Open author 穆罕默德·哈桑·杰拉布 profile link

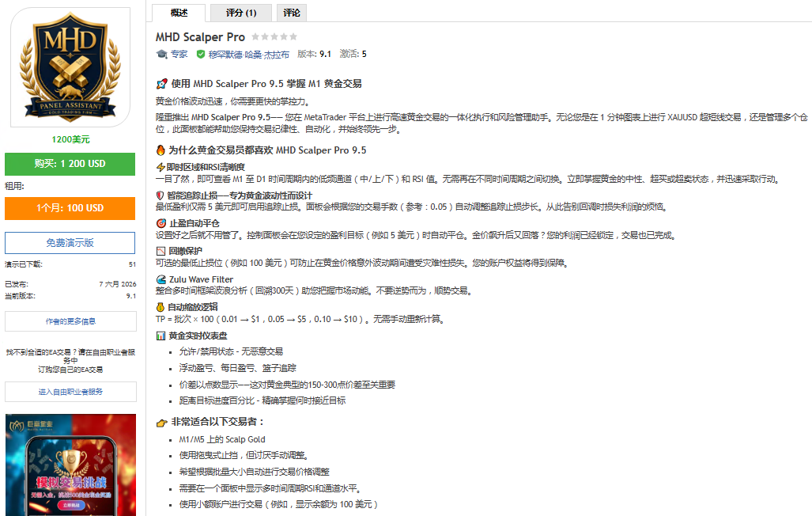(249, 55)
